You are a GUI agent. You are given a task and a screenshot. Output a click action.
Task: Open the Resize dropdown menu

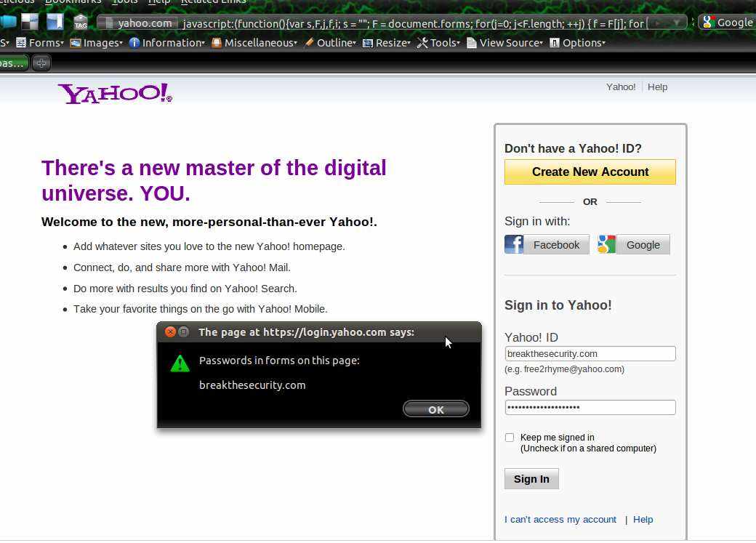(386, 43)
